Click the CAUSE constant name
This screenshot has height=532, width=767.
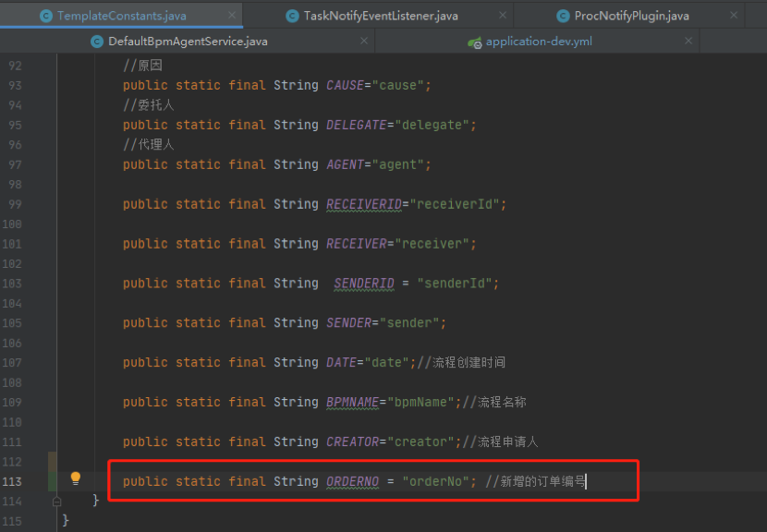[345, 85]
